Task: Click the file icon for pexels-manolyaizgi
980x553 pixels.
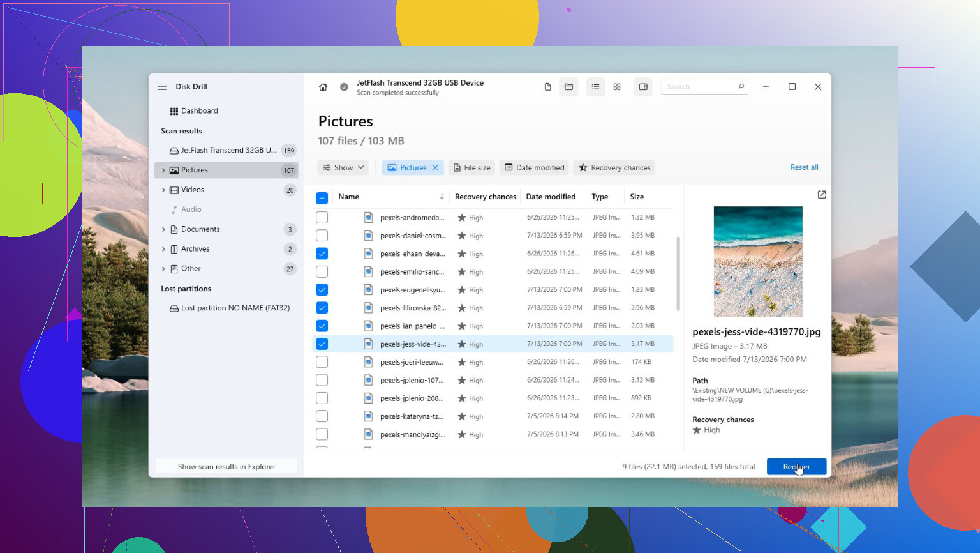Action: tap(368, 434)
